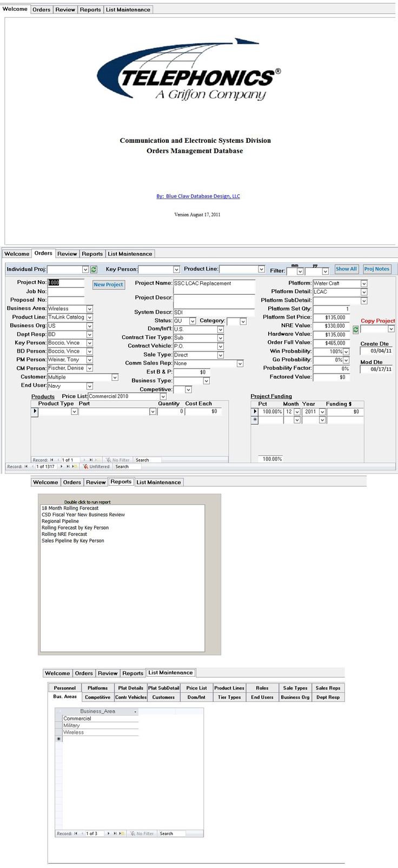This screenshot has width=398, height=868.
Task: Select Sales Pipeline By Key Person report
Action: pos(73,541)
